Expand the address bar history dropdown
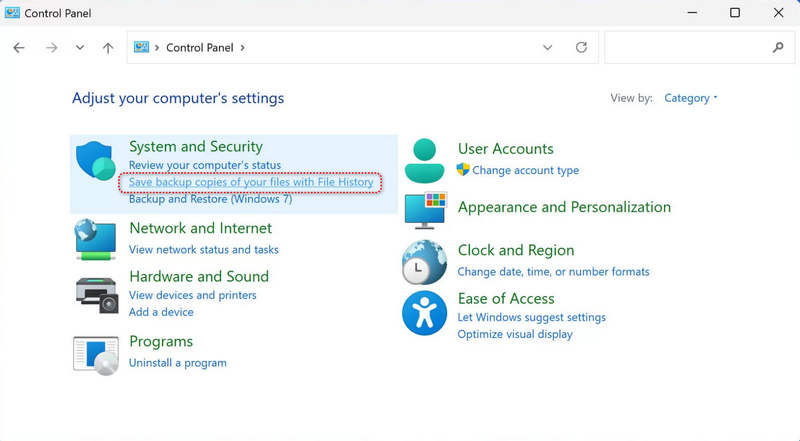This screenshot has height=441, width=800. (547, 47)
